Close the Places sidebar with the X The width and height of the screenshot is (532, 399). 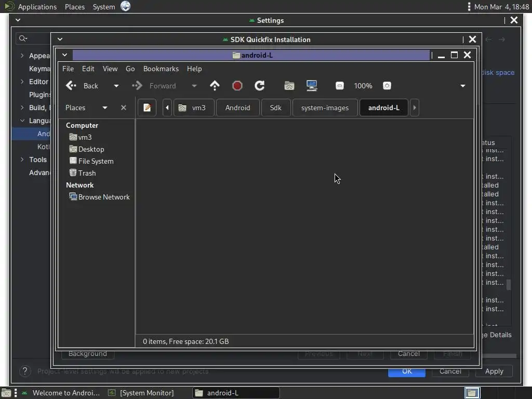[124, 108]
